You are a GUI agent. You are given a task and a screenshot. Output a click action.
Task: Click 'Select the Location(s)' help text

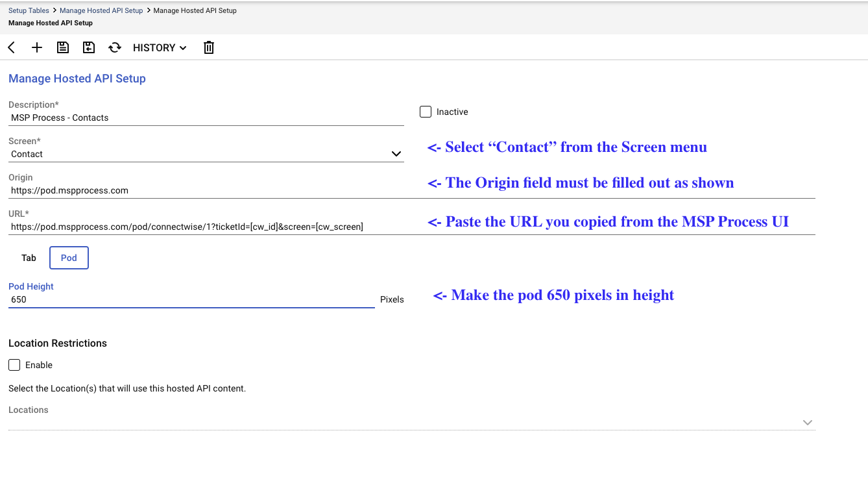coord(127,388)
